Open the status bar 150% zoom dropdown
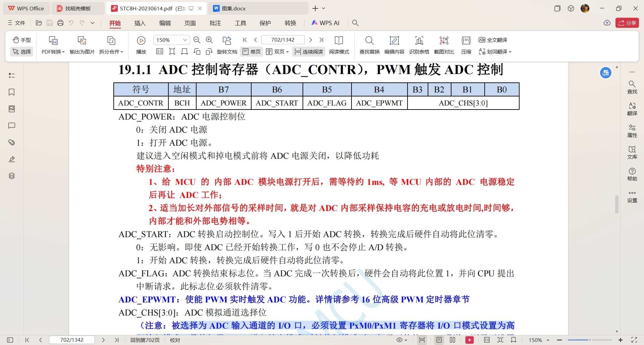 pos(539,340)
